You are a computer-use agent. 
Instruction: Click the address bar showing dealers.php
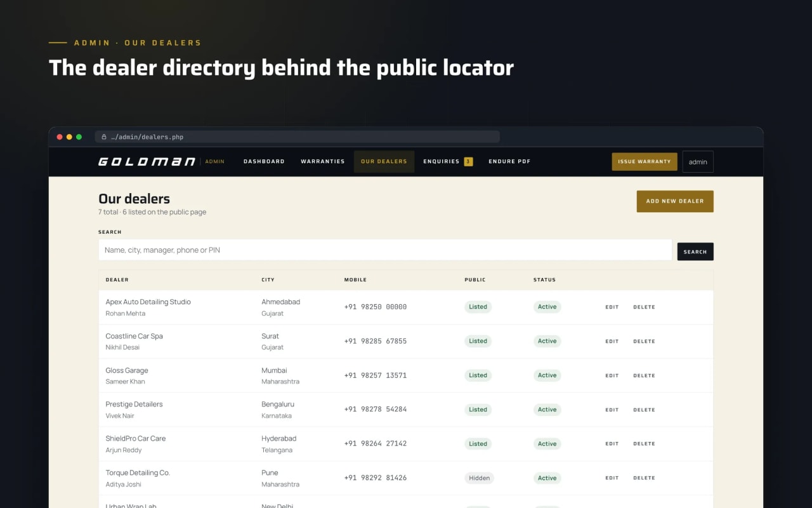(298, 137)
